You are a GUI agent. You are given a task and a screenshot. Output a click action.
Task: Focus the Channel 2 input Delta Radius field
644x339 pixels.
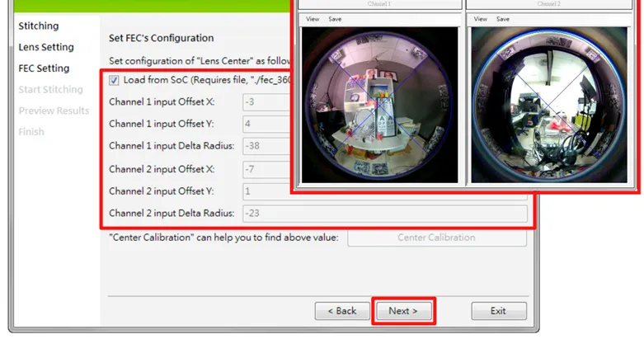point(384,214)
